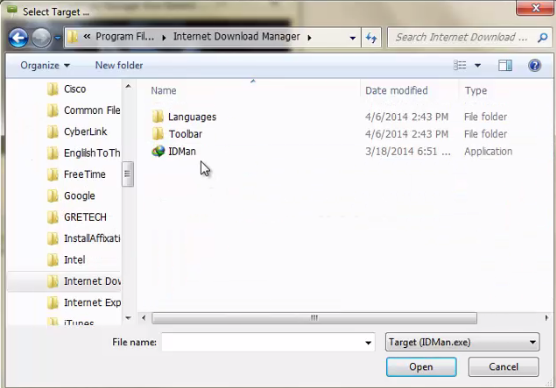Open File name history dropdown arrow
The width and height of the screenshot is (556, 388).
pyautogui.click(x=368, y=342)
